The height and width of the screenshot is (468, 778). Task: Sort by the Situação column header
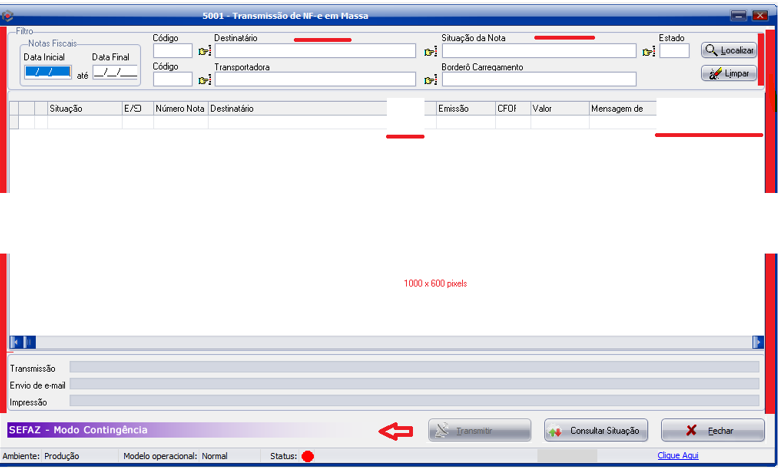point(84,108)
